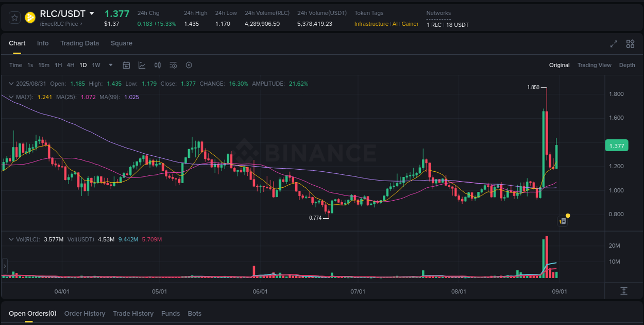Open the technical indicators icon

pos(173,65)
